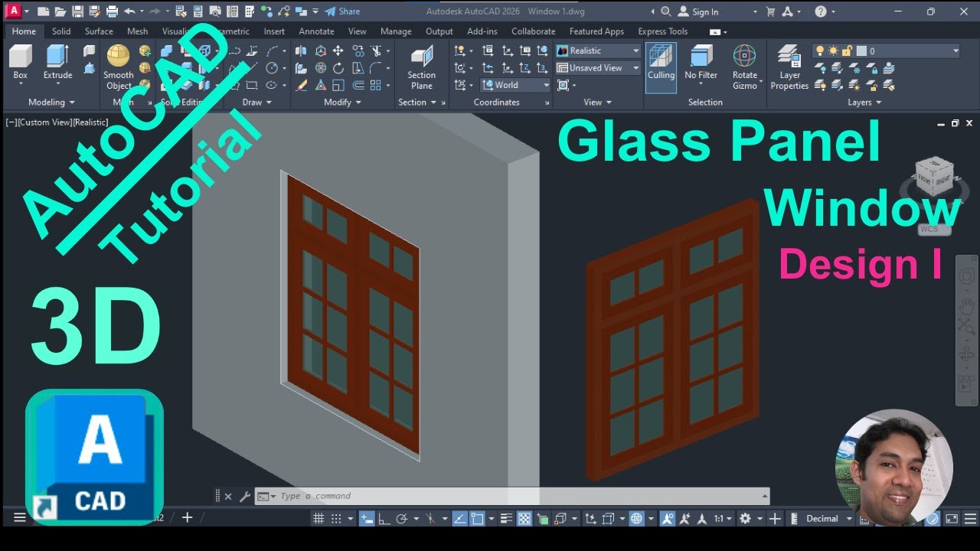The width and height of the screenshot is (980, 551).
Task: Click the Save icon in quick access
Action: (77, 11)
